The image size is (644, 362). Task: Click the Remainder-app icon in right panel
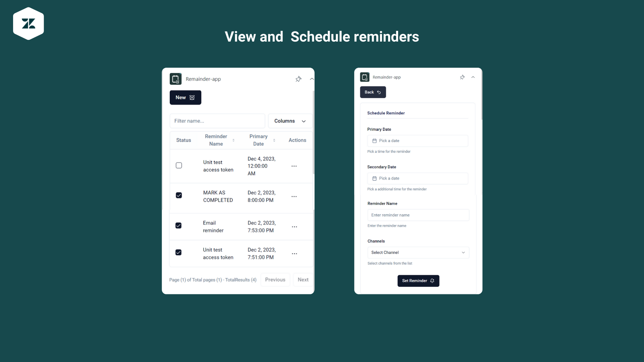(x=365, y=77)
